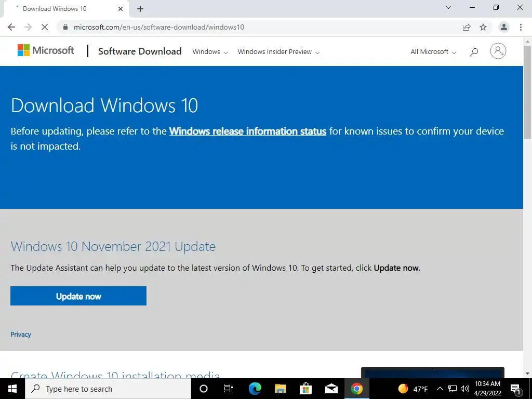
Task: Click the Chrome taskbar icon
Action: [356, 389]
